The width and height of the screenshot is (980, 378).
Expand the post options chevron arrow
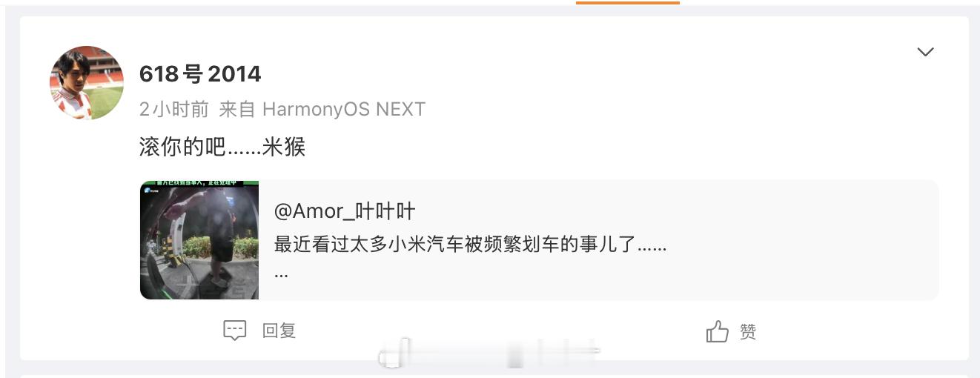point(925,52)
